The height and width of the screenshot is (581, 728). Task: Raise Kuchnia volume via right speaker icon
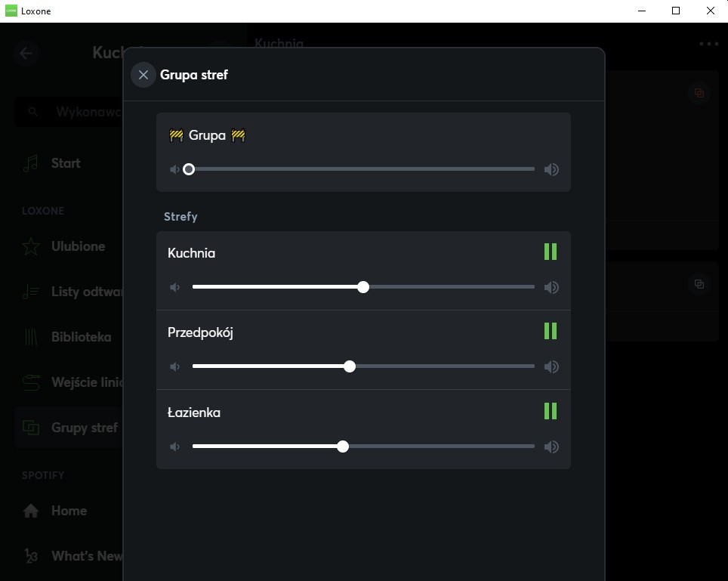click(552, 287)
